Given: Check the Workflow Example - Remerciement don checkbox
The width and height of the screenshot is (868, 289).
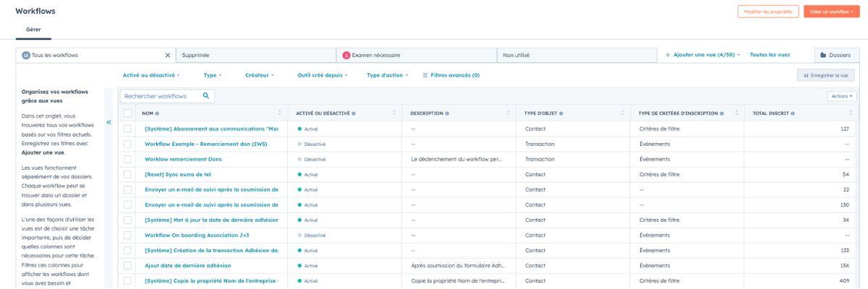Looking at the screenshot, I should tap(128, 144).
